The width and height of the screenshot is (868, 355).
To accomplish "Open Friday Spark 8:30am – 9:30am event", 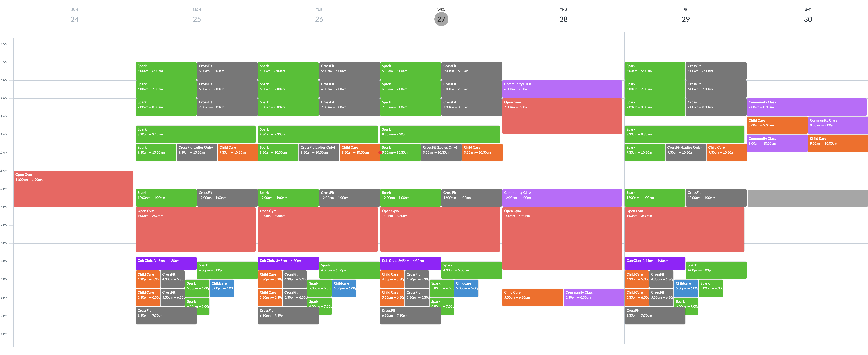I will tap(684, 134).
